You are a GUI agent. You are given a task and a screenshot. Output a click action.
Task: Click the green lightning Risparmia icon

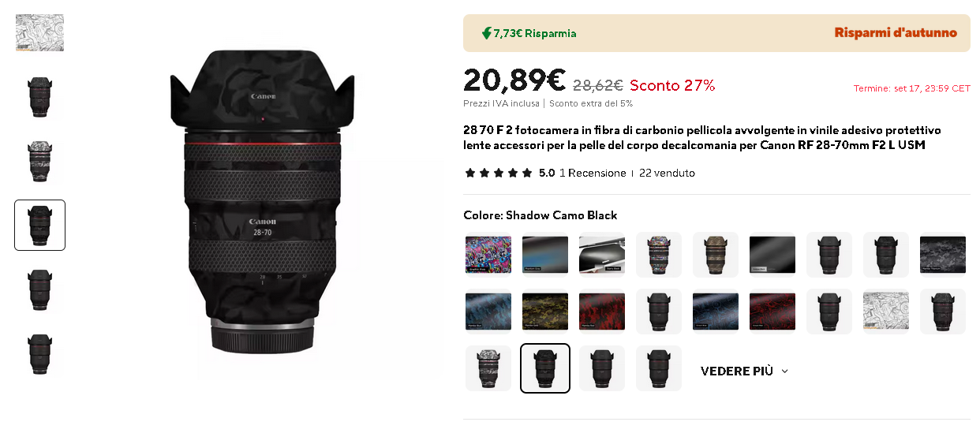(x=487, y=33)
